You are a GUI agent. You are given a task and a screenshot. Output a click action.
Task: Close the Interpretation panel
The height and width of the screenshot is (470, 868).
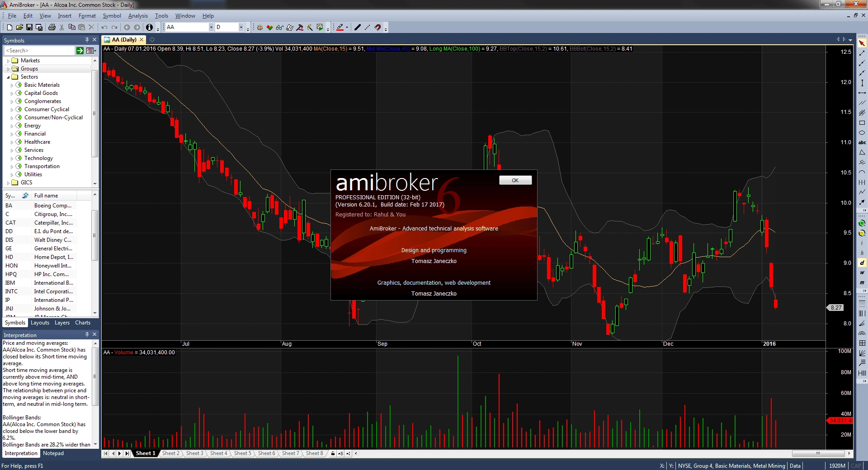coord(94,334)
